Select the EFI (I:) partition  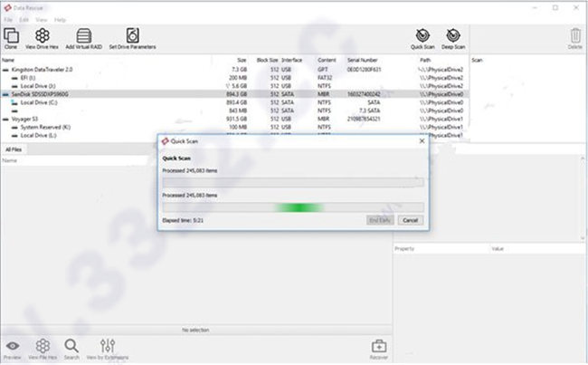pyautogui.click(x=28, y=78)
